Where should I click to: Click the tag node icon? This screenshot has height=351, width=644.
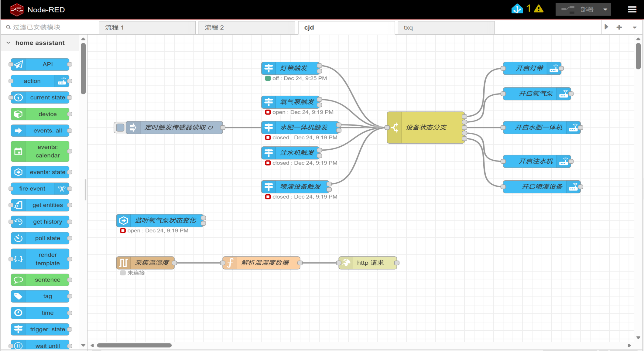tap(18, 296)
